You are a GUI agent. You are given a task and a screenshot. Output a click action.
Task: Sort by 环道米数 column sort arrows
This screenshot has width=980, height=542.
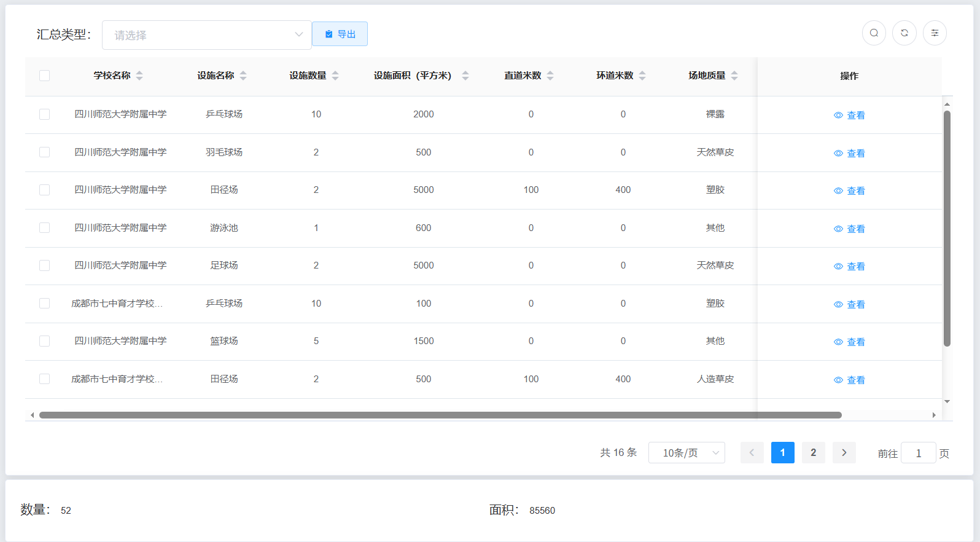(x=642, y=76)
